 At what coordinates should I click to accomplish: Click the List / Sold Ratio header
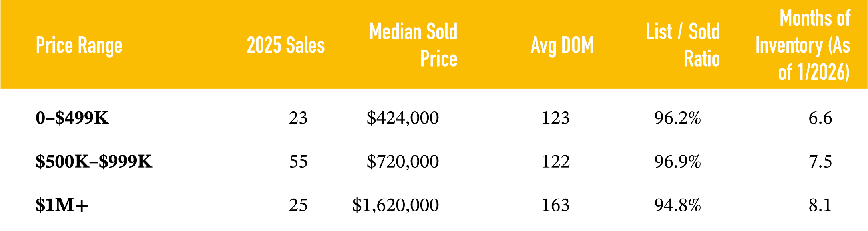(683, 45)
